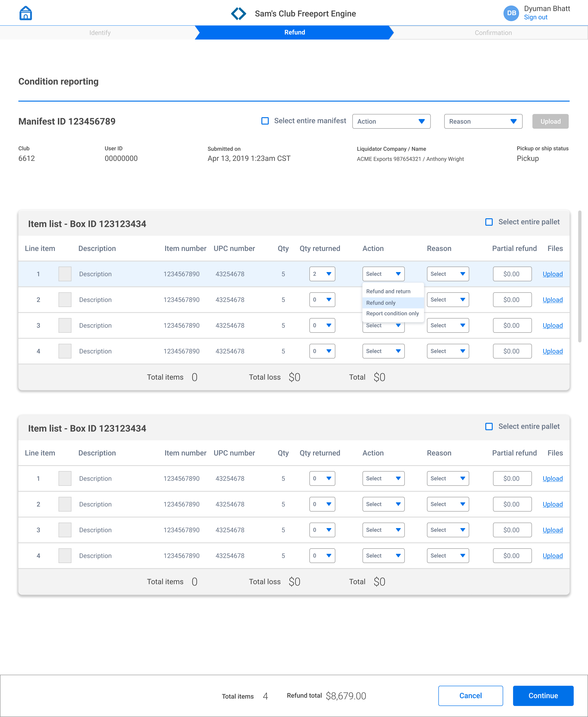This screenshot has height=717, width=588.
Task: Open Reason dropdown for second box line 1
Action: [x=448, y=478]
